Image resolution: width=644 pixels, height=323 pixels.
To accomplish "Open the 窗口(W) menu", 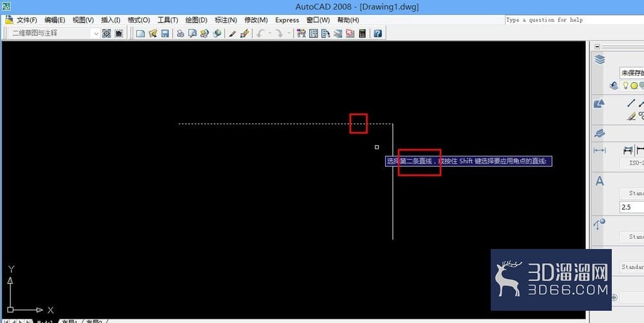I will pos(318,20).
